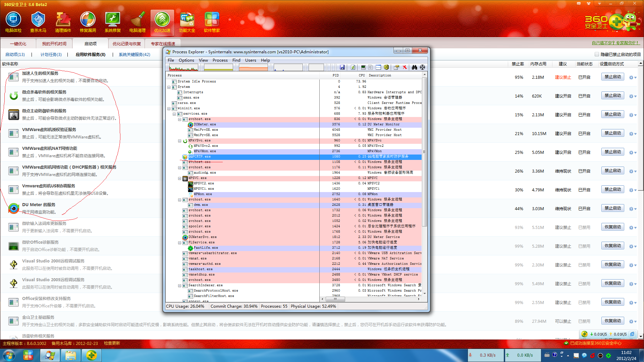Open the 计划任务(3) sub-tab link
This screenshot has width=644, height=362.
click(x=51, y=54)
